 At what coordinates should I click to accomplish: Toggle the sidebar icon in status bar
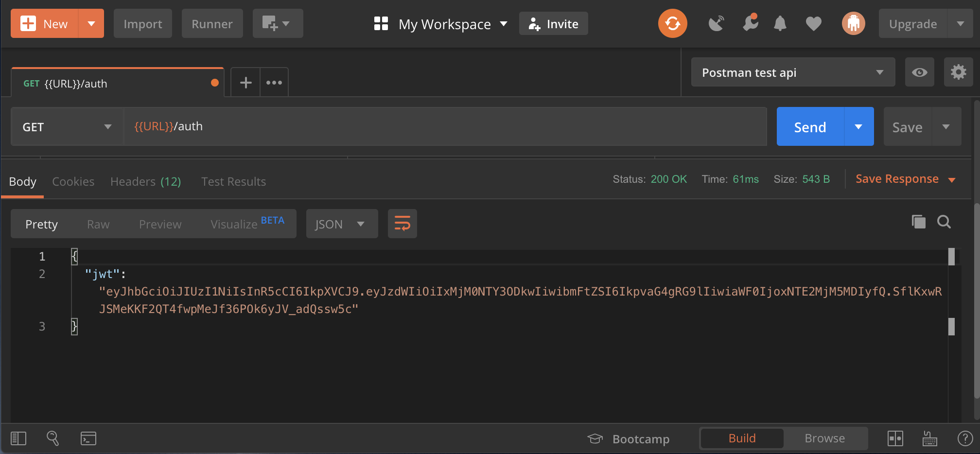point(18,438)
